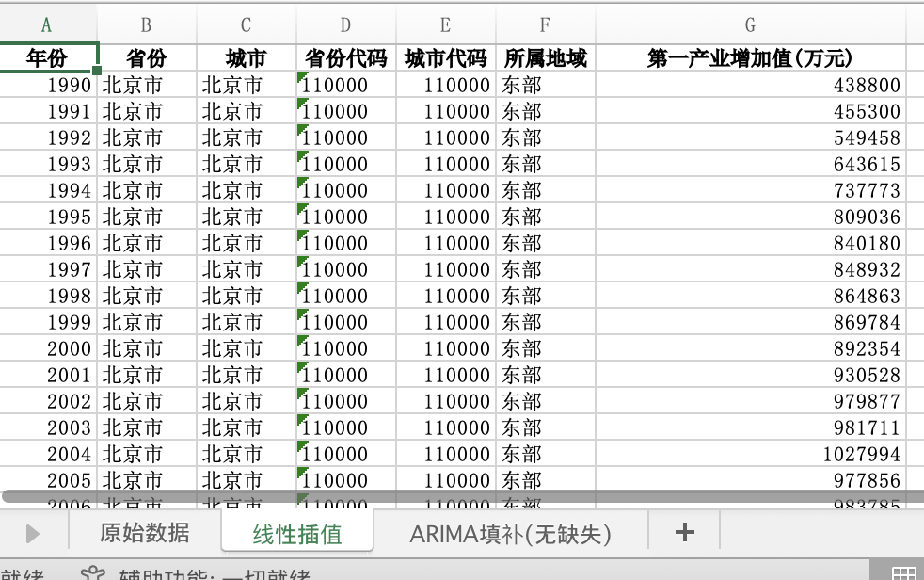Screen dimensions: 924x580
Task: Click the sheet tab scroll arrow
Action: click(x=32, y=534)
